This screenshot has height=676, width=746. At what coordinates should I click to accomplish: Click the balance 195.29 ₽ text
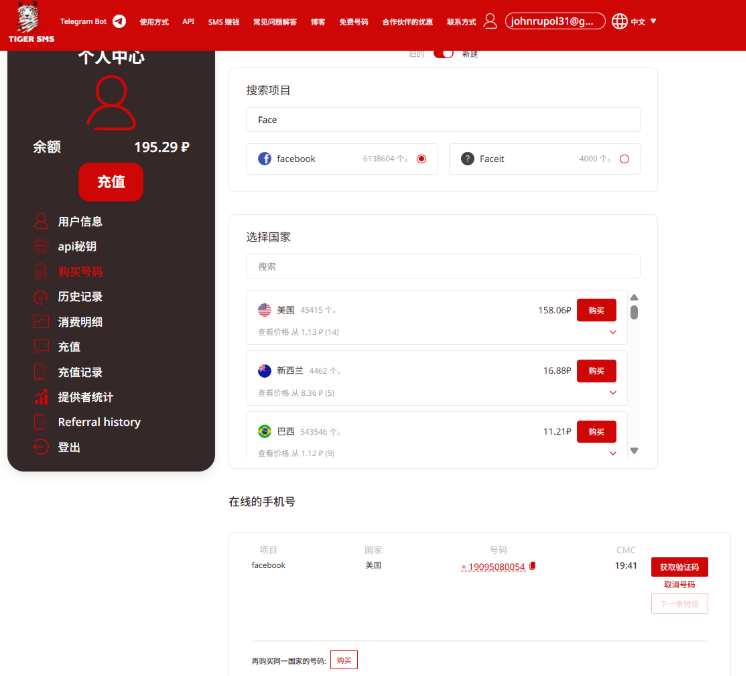point(162,147)
